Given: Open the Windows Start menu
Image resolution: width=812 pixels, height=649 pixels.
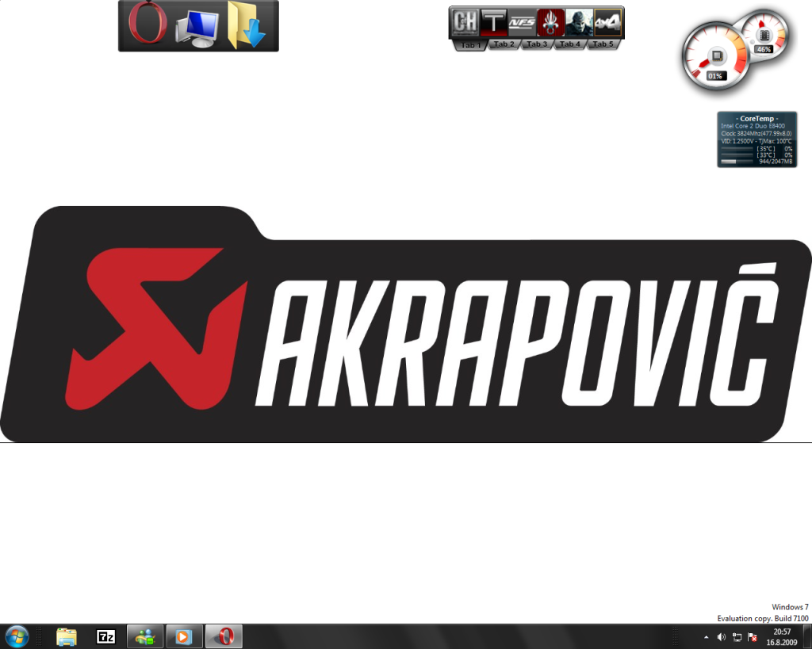Looking at the screenshot, I should pyautogui.click(x=17, y=636).
